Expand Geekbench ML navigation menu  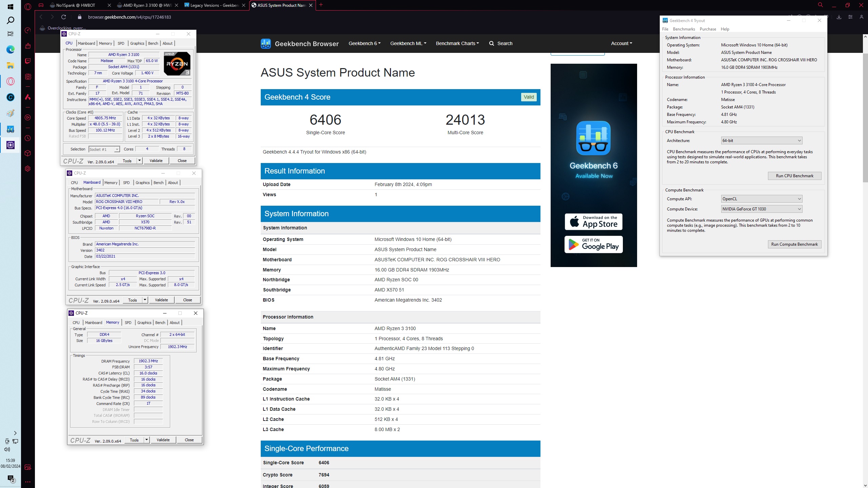pos(408,43)
